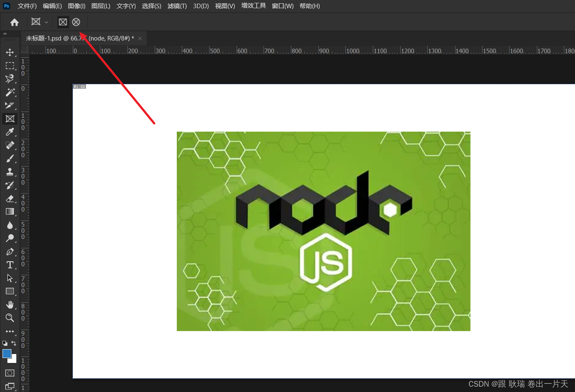Select the Magnetic Lasso tool

[x=10, y=79]
